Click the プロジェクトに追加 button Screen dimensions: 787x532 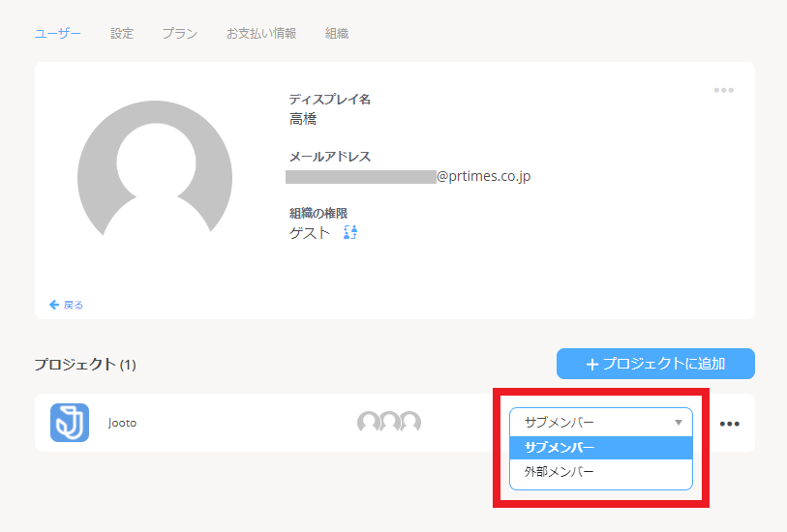coord(655,364)
